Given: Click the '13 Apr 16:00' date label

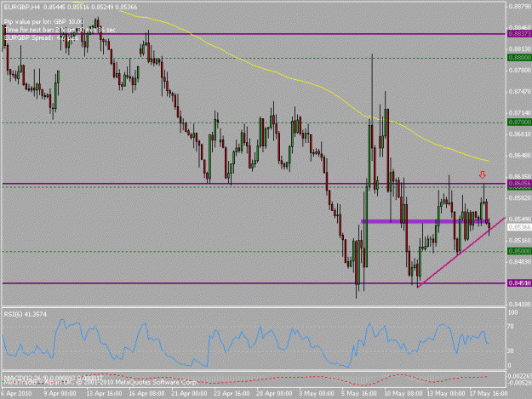Looking at the screenshot, I should tap(104, 394).
